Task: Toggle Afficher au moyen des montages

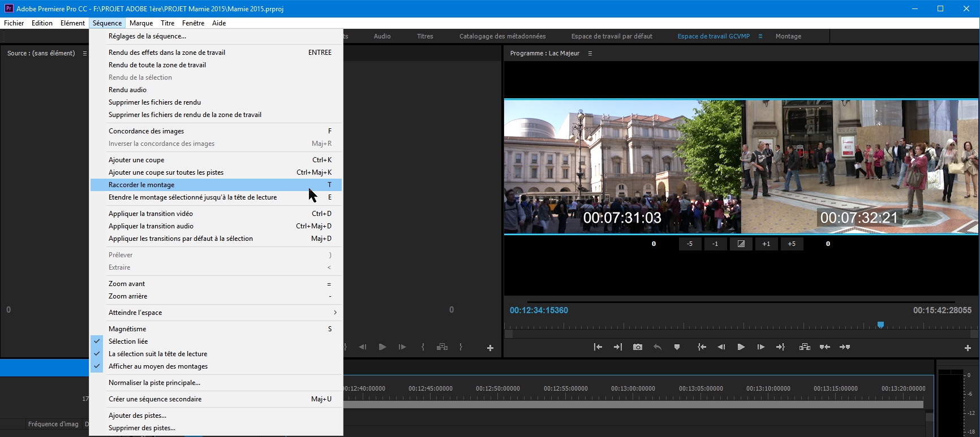Action: coord(158,366)
